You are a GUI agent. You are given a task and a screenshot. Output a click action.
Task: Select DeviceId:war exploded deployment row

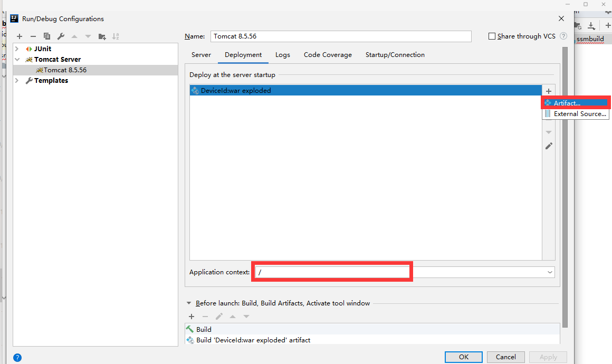[x=366, y=91]
